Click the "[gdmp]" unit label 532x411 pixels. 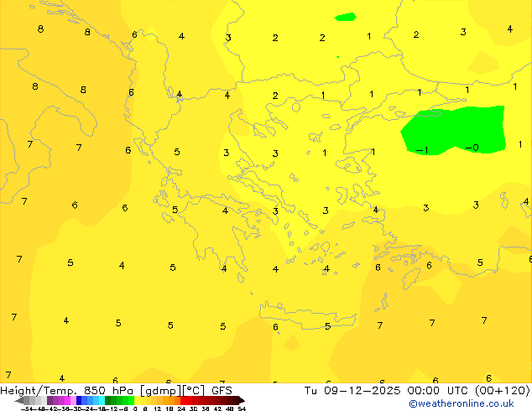click(x=161, y=391)
